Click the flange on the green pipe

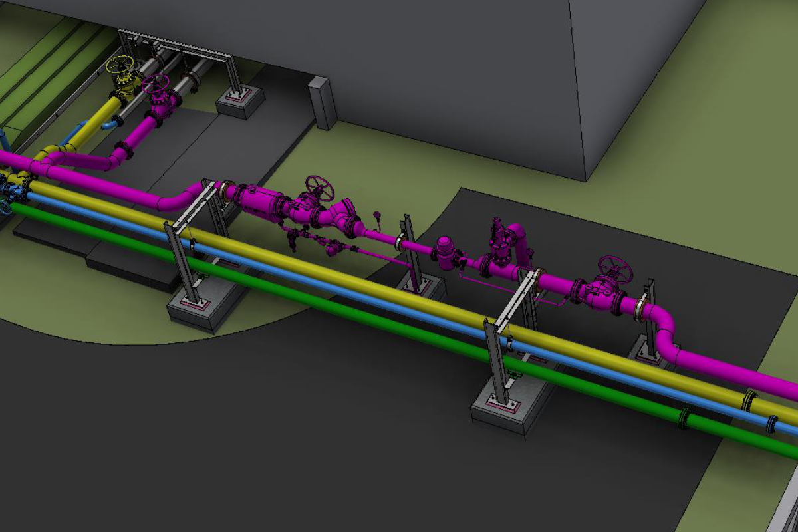[684, 418]
